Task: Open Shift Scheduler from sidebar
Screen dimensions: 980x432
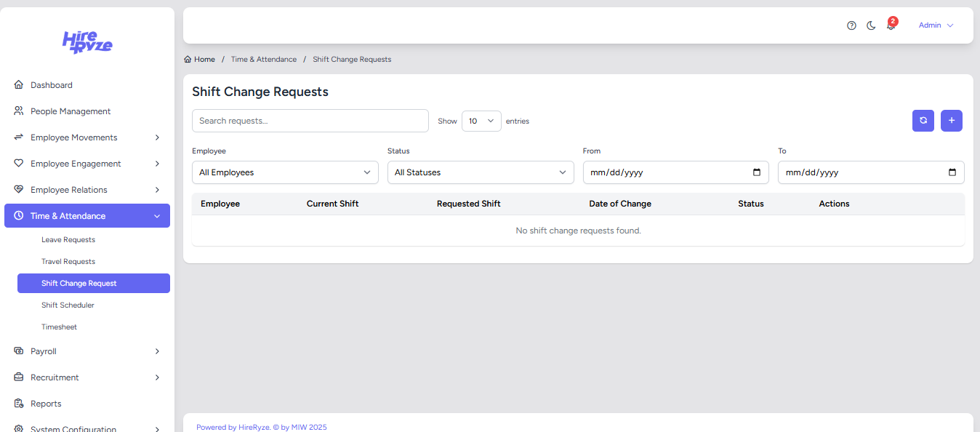Action: tap(68, 305)
